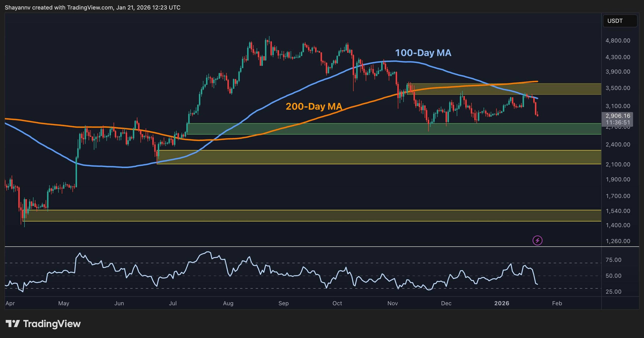Click the USDT currency label box
Screen dimensions: 644x338
[x=620, y=21]
